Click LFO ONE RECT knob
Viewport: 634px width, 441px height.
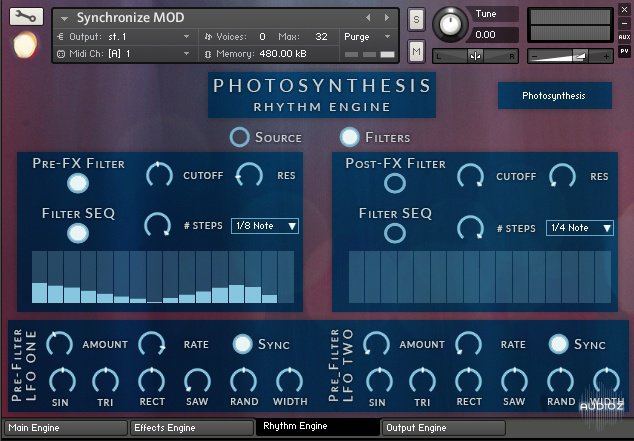click(152, 381)
